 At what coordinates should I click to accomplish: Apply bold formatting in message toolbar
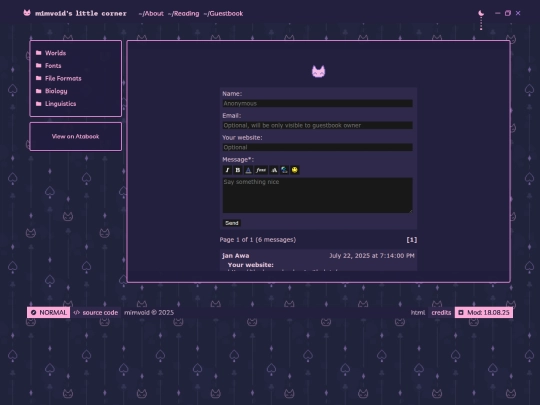[238, 170]
